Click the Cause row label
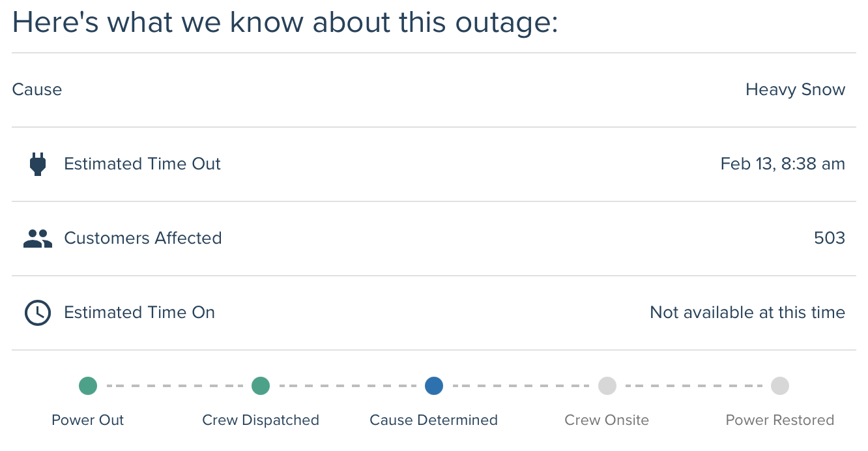 tap(37, 90)
